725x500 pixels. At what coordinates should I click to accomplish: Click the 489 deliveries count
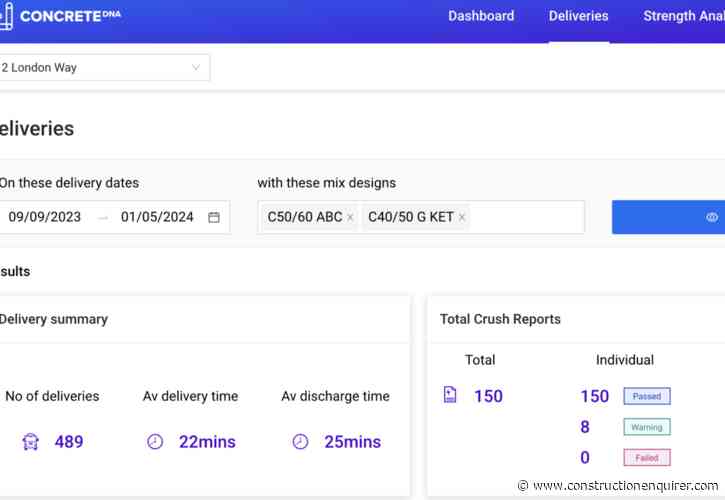pyautogui.click(x=69, y=442)
